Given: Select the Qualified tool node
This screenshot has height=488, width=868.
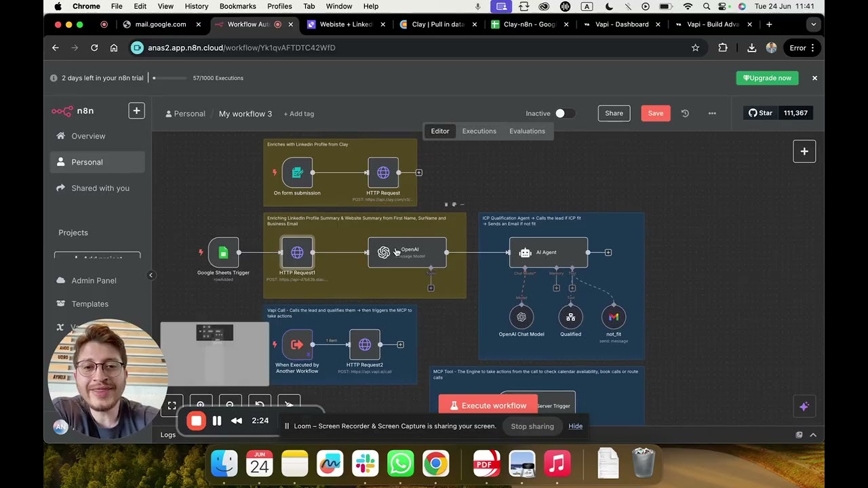Looking at the screenshot, I should [x=571, y=317].
